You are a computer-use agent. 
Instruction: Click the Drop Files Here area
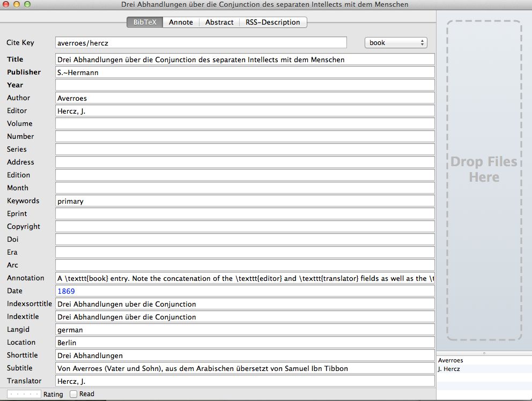484,180
